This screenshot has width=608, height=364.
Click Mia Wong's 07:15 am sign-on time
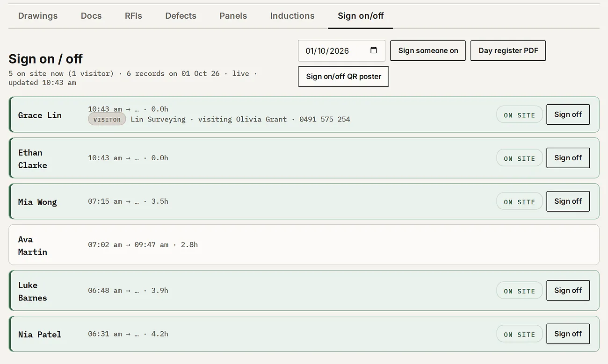105,201
